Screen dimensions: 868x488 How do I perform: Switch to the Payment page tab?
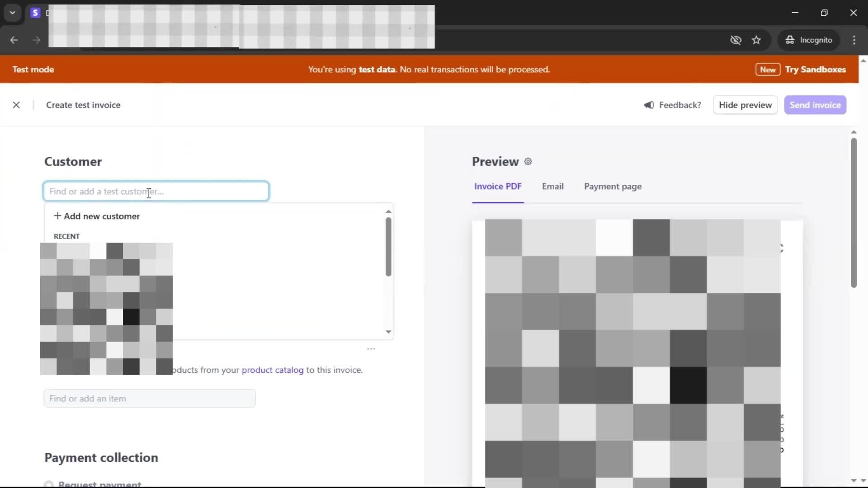[613, 187]
